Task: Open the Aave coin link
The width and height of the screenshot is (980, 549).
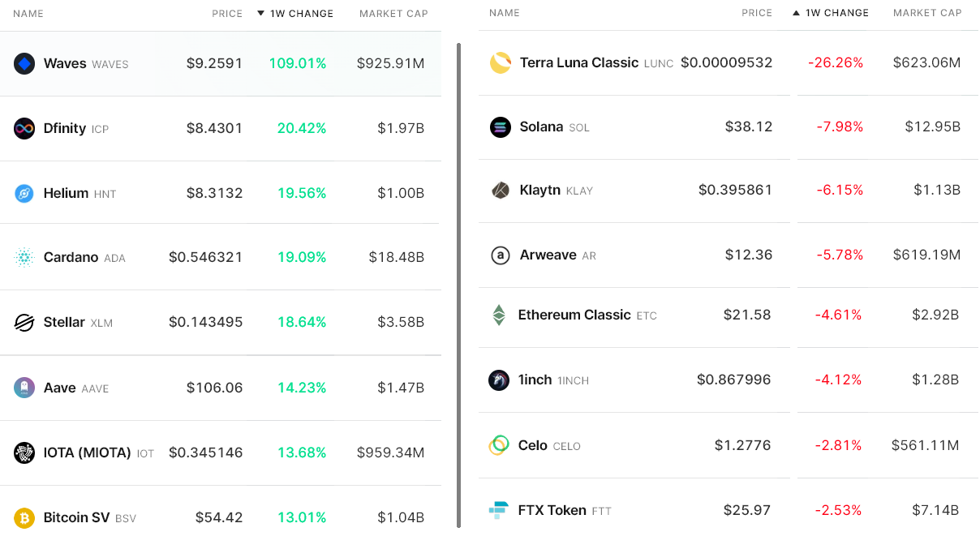Action: [60, 388]
